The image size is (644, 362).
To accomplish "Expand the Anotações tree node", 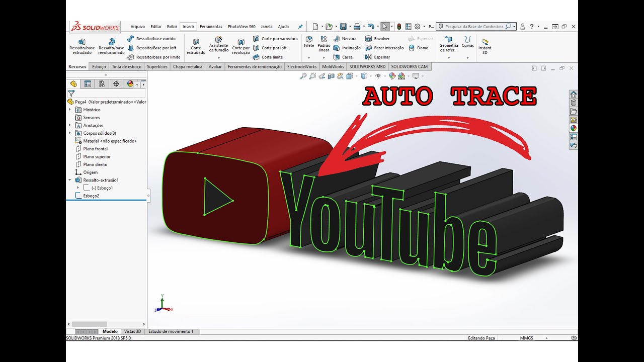I will click(x=70, y=125).
